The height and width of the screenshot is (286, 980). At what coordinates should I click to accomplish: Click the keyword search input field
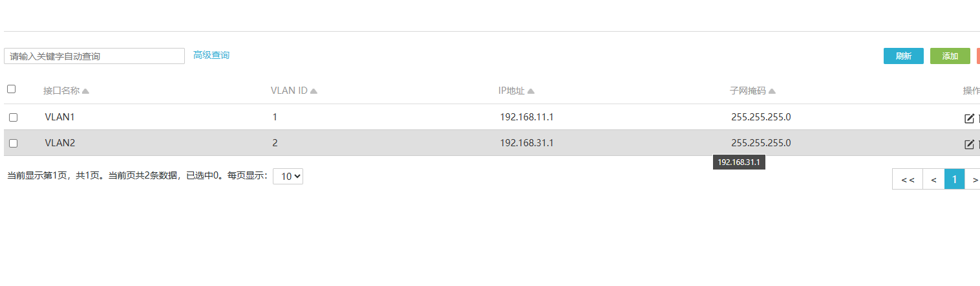94,56
